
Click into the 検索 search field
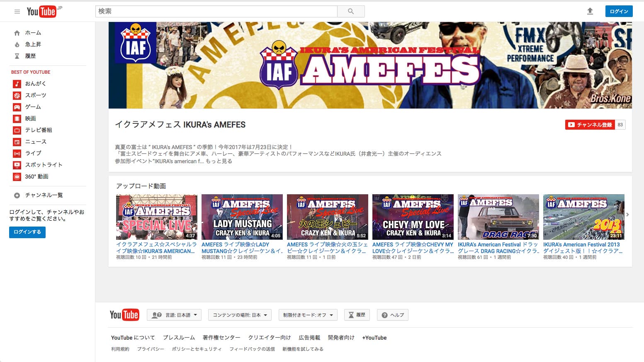pos(216,12)
